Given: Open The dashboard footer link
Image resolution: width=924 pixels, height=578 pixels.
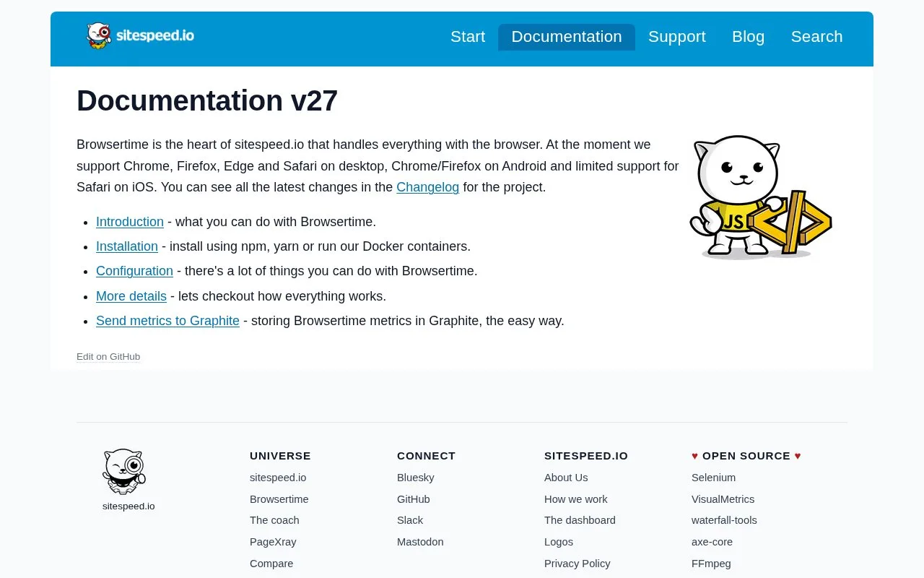Looking at the screenshot, I should 580,520.
